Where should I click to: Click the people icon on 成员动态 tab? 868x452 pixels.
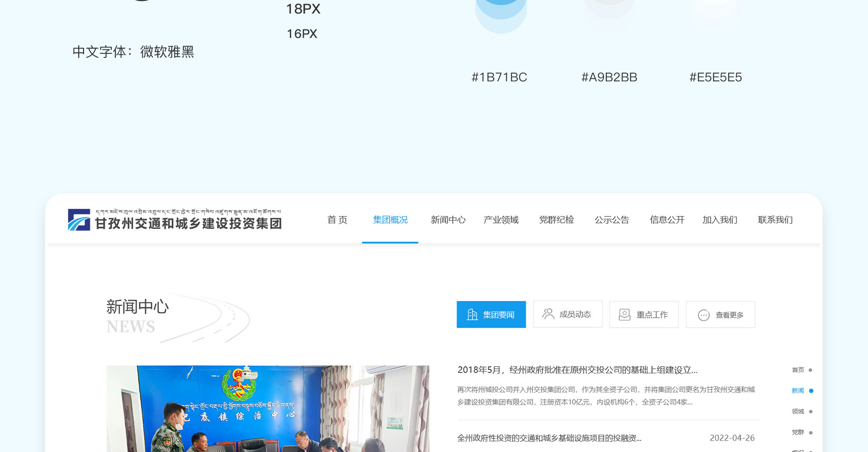548,314
